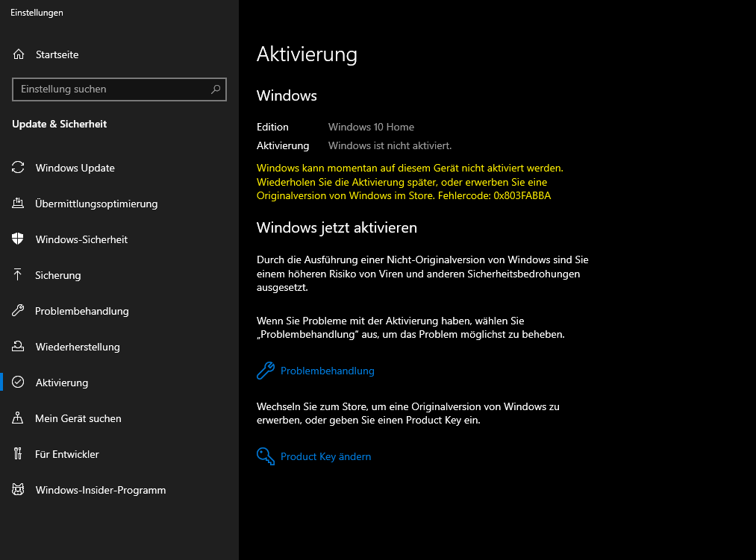Click the Für Entwickler tools icon
Screen dimensions: 756x560
pos(18,453)
